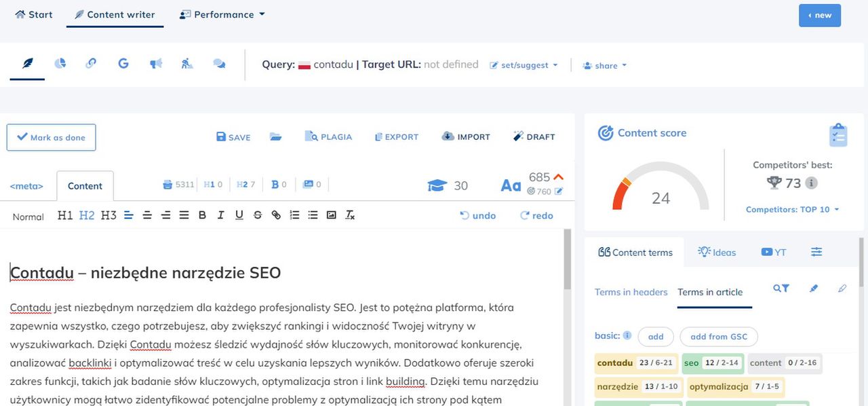This screenshot has height=406, width=868.
Task: Open the set/suggest dropdown
Action: tap(524, 65)
